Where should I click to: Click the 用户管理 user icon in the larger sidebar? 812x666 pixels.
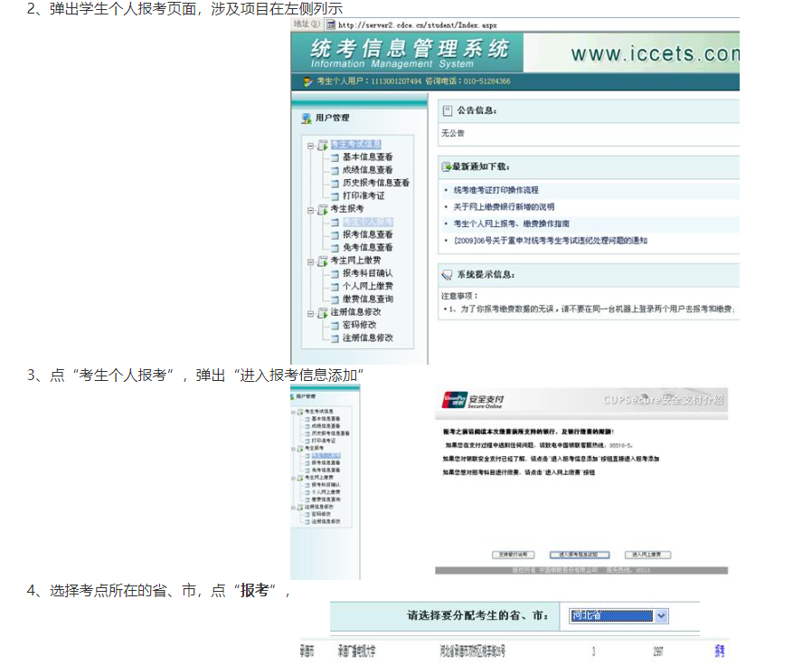point(307,118)
